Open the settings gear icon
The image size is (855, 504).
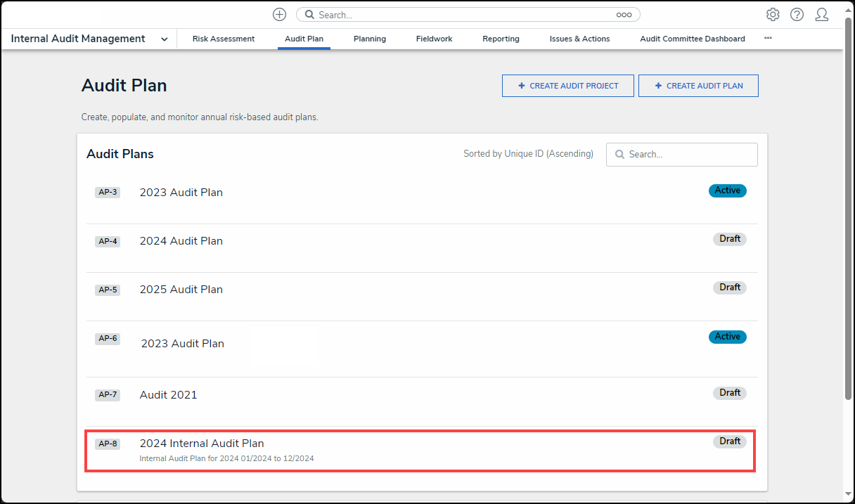(x=773, y=15)
